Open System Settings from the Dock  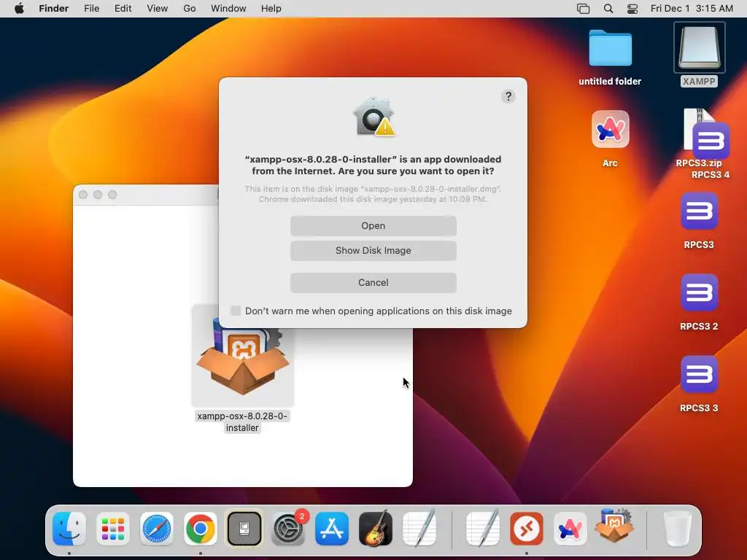point(288,529)
